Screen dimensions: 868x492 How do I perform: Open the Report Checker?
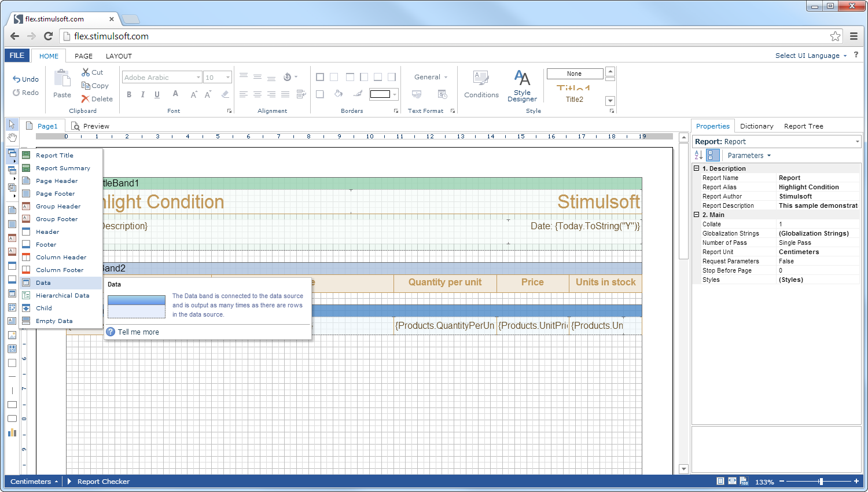pos(103,482)
